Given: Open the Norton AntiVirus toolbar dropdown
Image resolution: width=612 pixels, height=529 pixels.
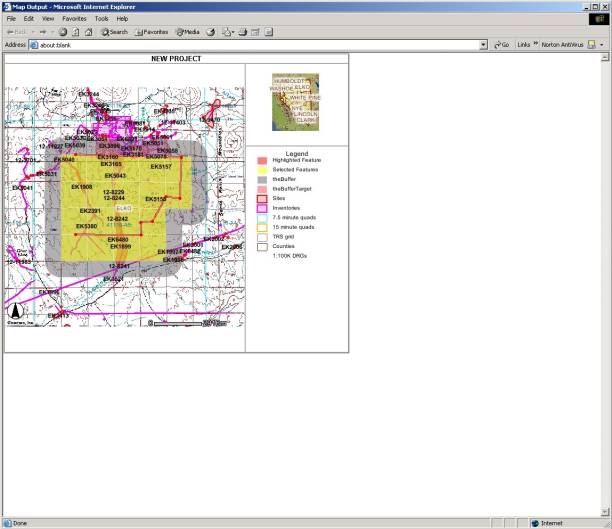Looking at the screenshot, I should (602, 45).
